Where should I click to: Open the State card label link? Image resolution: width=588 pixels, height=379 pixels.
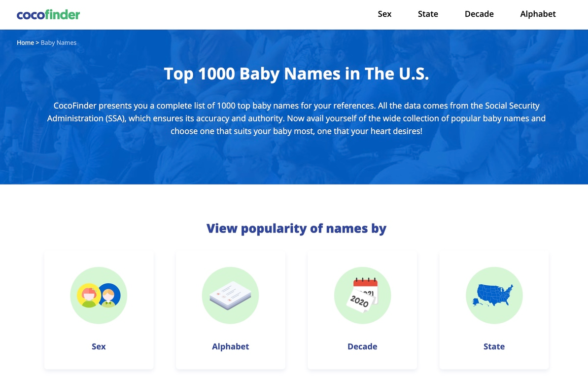click(494, 346)
